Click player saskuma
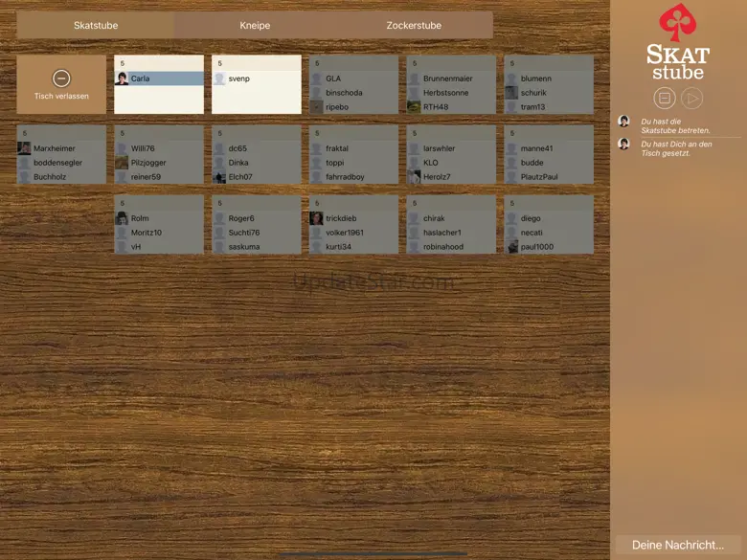 coord(257,247)
